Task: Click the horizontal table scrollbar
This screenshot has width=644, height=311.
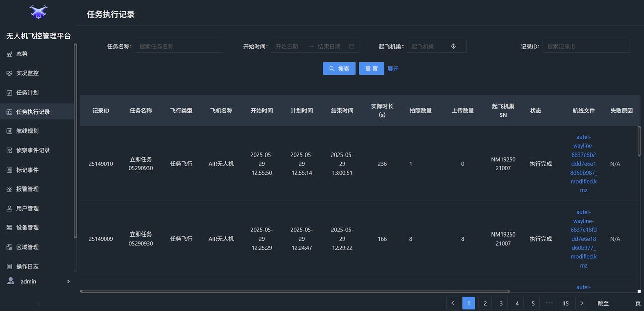Action: pyautogui.click(x=295, y=291)
